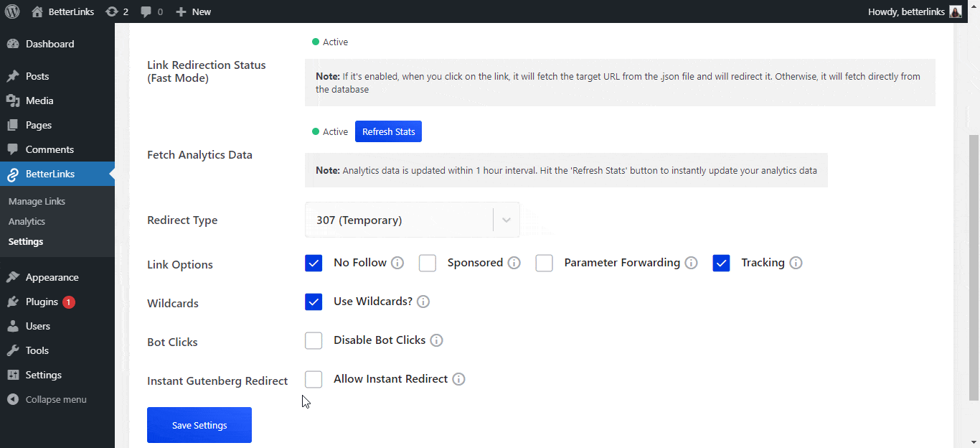Screen dimensions: 980x448
Task: Click the Save Settings button
Action: click(x=199, y=424)
